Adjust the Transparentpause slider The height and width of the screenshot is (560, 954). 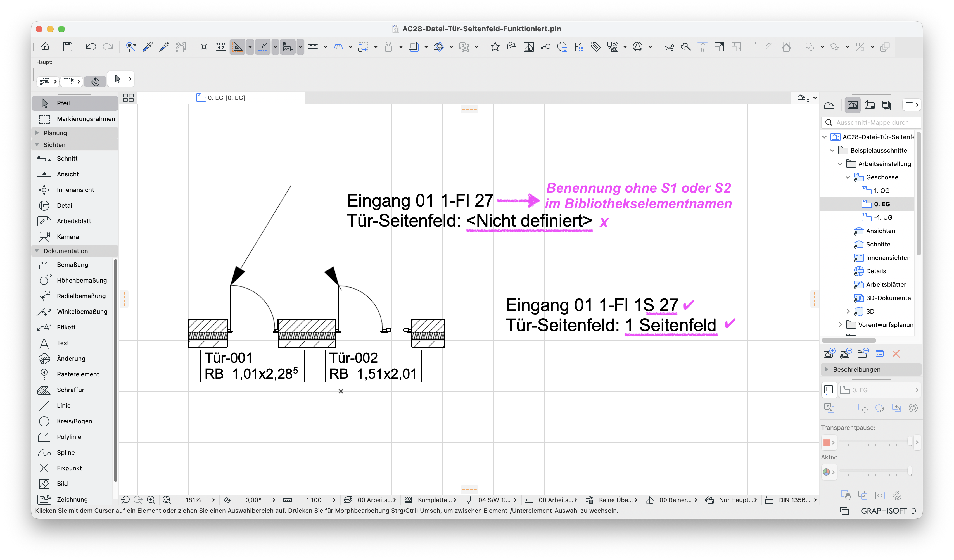[x=875, y=442]
